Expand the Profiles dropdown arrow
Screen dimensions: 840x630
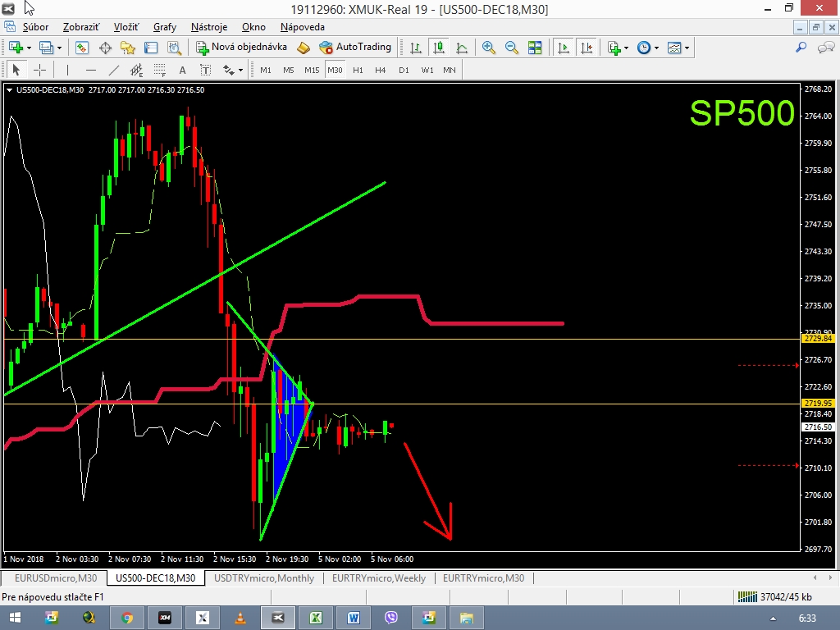point(59,48)
